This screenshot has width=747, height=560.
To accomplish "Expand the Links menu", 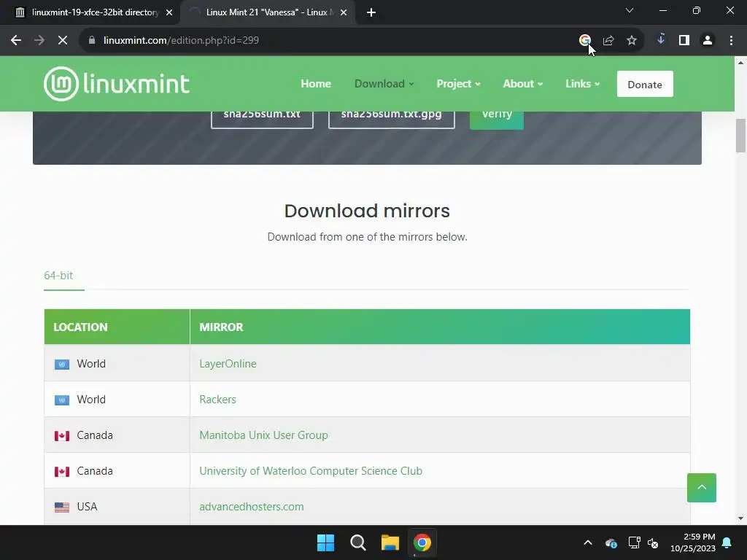I will (582, 84).
